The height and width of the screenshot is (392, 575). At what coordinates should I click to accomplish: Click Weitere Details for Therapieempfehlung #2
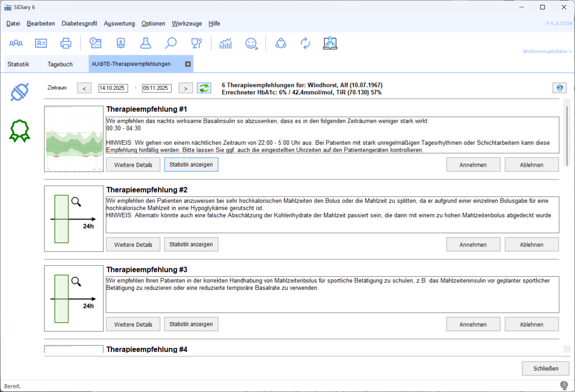click(x=133, y=245)
